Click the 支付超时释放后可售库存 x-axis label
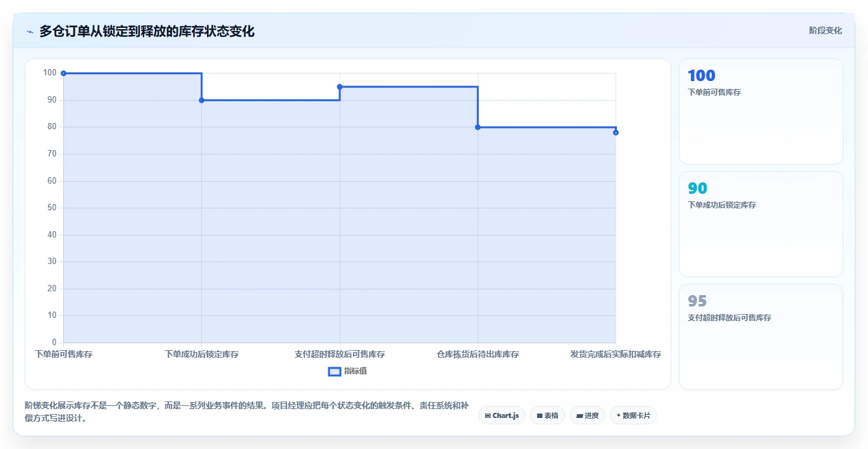Image resolution: width=868 pixels, height=449 pixels. click(x=340, y=355)
